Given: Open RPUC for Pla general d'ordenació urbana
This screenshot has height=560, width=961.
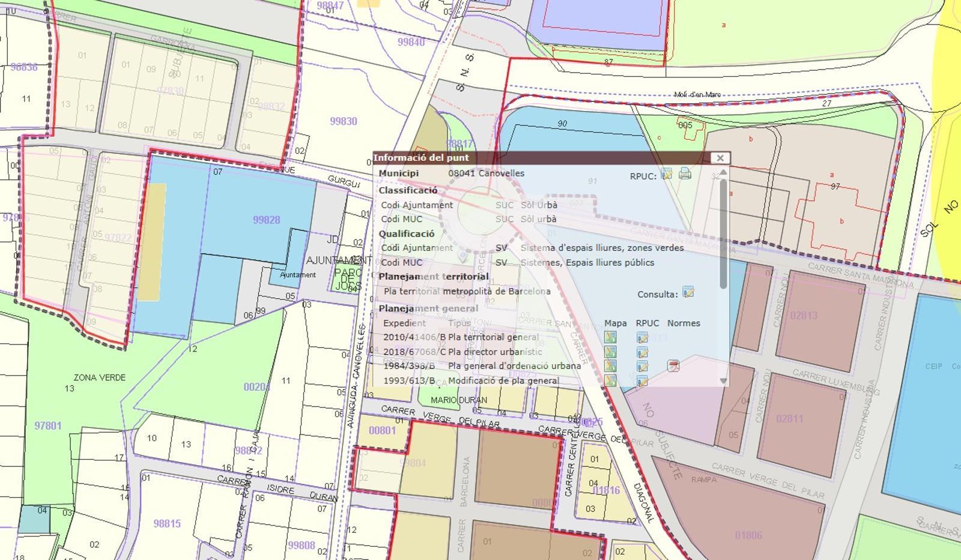Looking at the screenshot, I should pyautogui.click(x=642, y=366).
